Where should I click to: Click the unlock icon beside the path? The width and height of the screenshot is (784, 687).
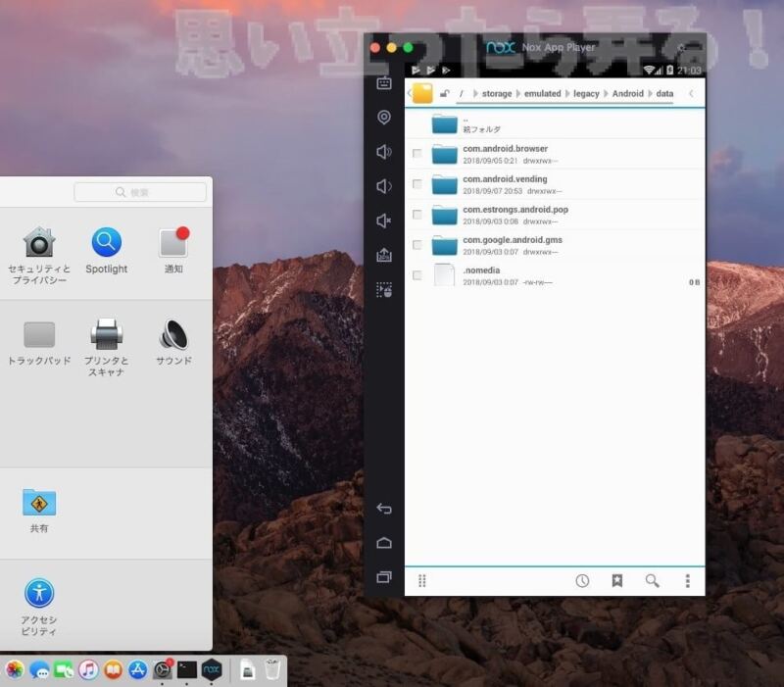tap(445, 93)
